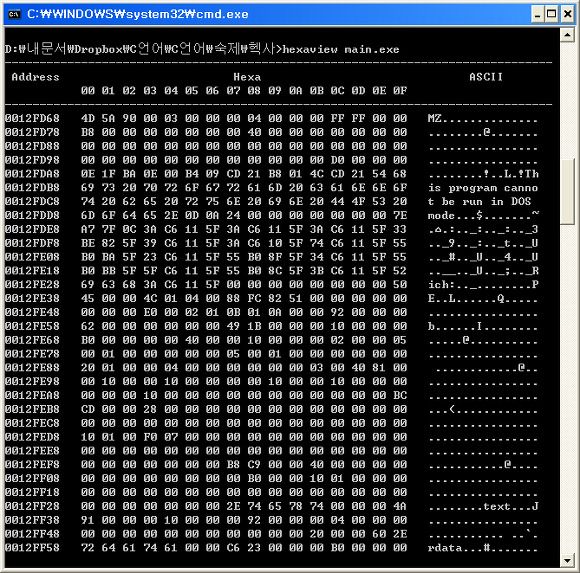Select address 0012FE08
The image size is (580, 573).
coord(32,257)
